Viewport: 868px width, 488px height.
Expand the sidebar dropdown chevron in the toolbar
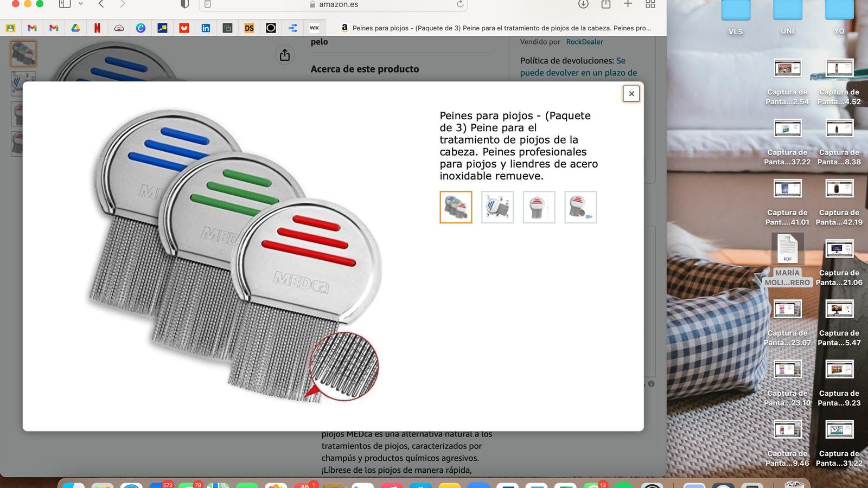tap(81, 4)
